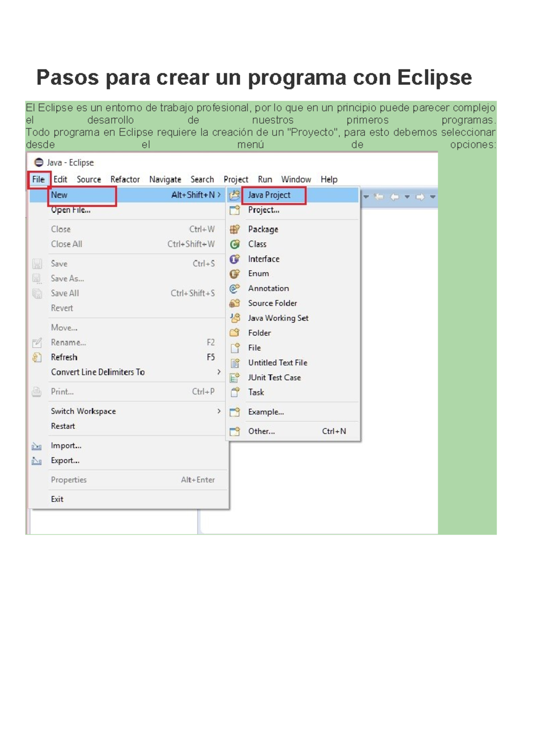Image resolution: width=535 pixels, height=756 pixels.
Task: Expand Convert Line Delimiters To submenu
Action: [x=219, y=372]
